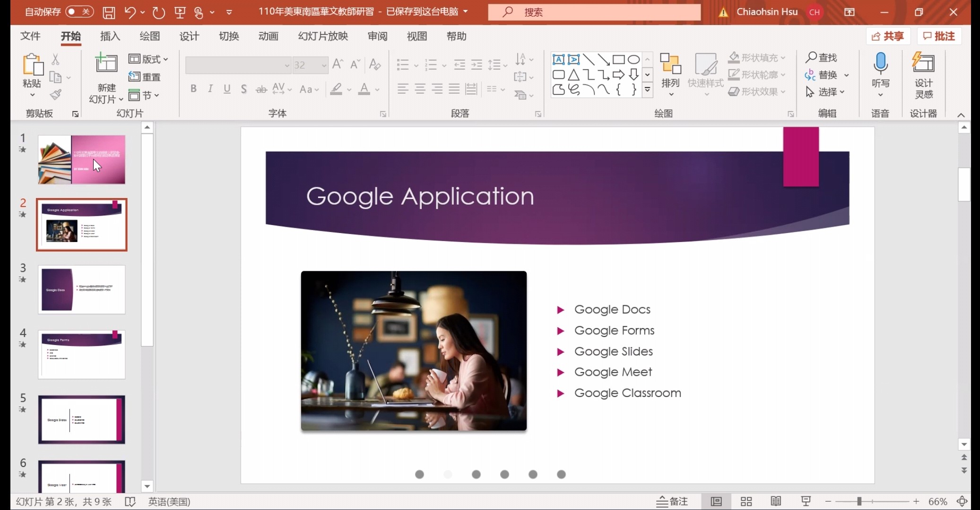Click Decrease Font Size icon
The image size is (980, 510).
(x=356, y=64)
